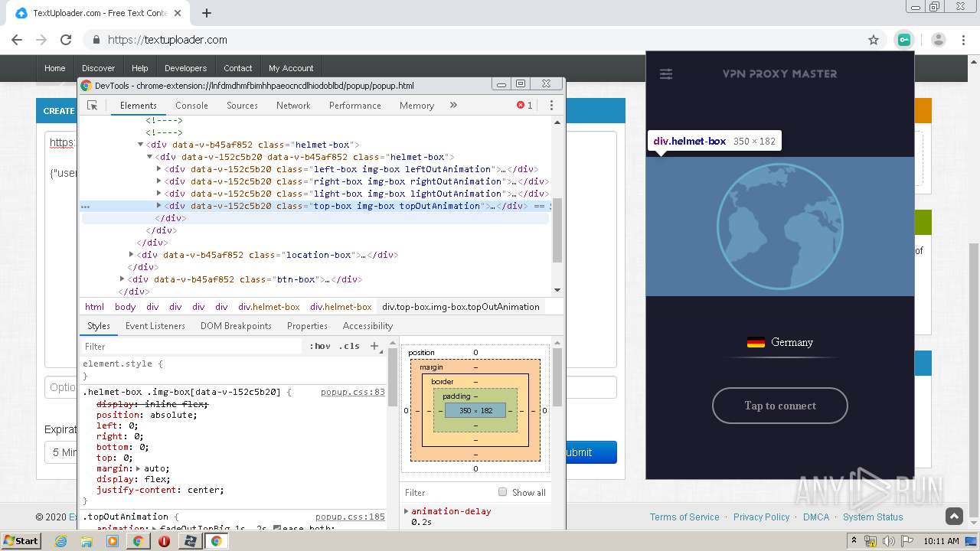Viewport: 980px width, 551px height.
Task: Collapse the outer helmet-box div with data-v-b45af852
Action: [x=140, y=145]
